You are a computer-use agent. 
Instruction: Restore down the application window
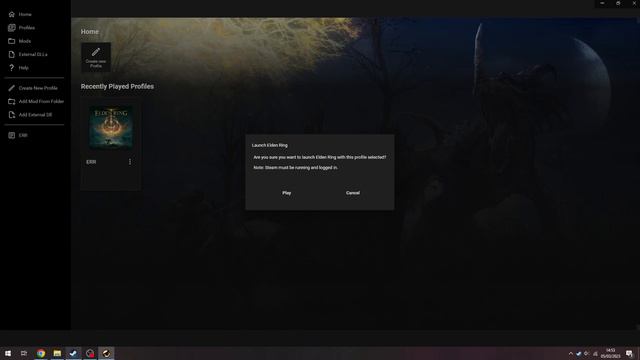tap(618, 3)
